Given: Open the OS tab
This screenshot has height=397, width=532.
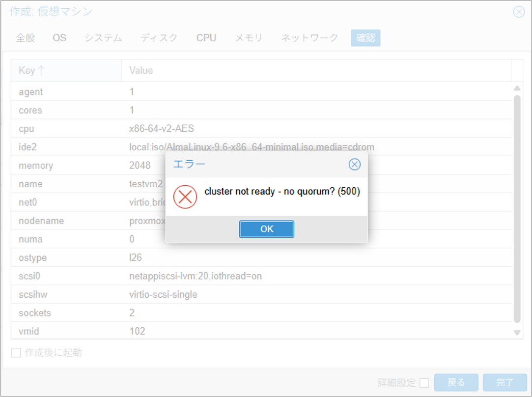Looking at the screenshot, I should (59, 38).
